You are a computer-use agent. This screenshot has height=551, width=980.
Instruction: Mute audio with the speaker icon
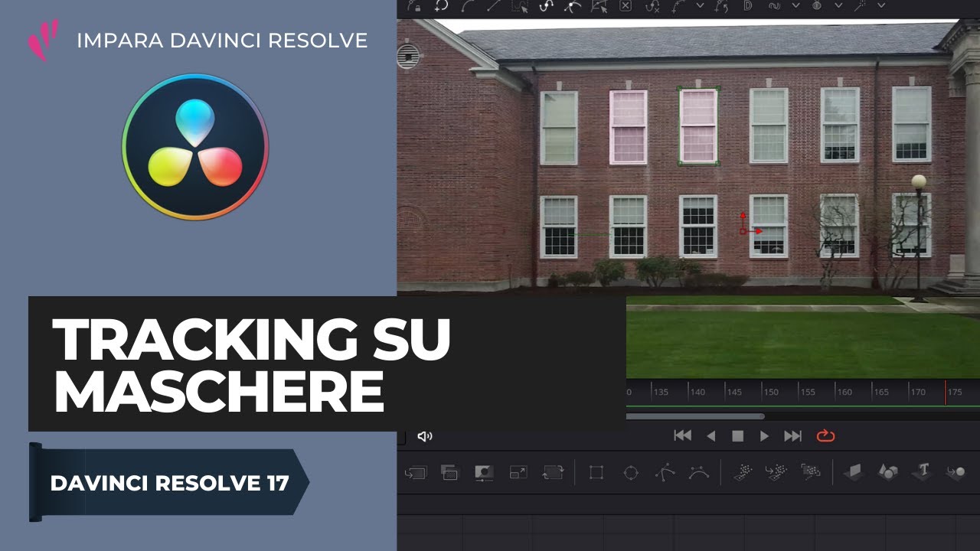pyautogui.click(x=425, y=436)
